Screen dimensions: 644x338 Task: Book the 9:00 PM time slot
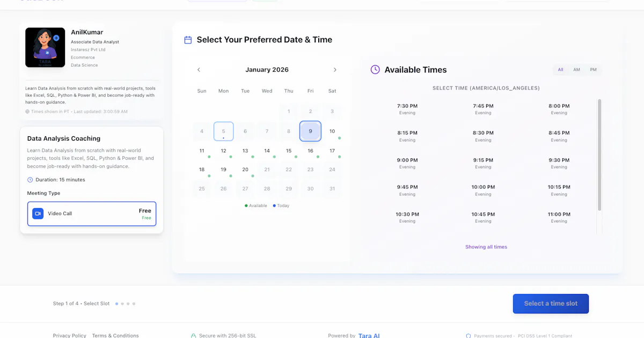[x=407, y=163]
